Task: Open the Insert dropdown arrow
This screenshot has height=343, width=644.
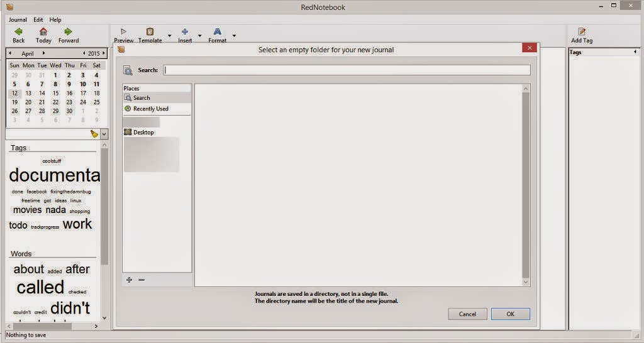Action: [200, 36]
